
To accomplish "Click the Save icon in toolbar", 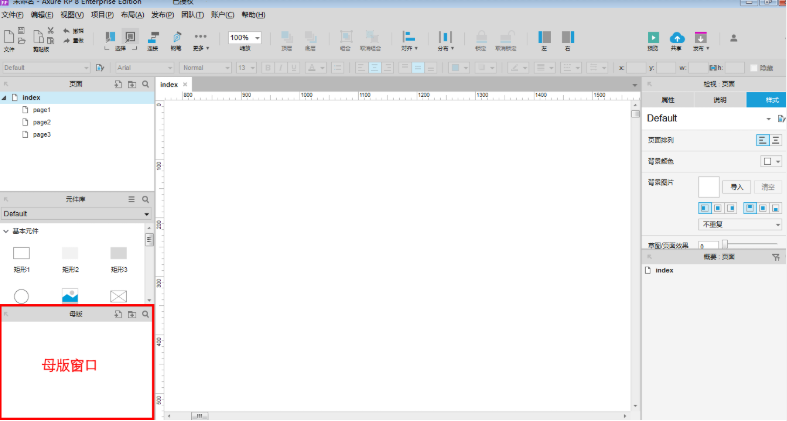I will click(22, 31).
